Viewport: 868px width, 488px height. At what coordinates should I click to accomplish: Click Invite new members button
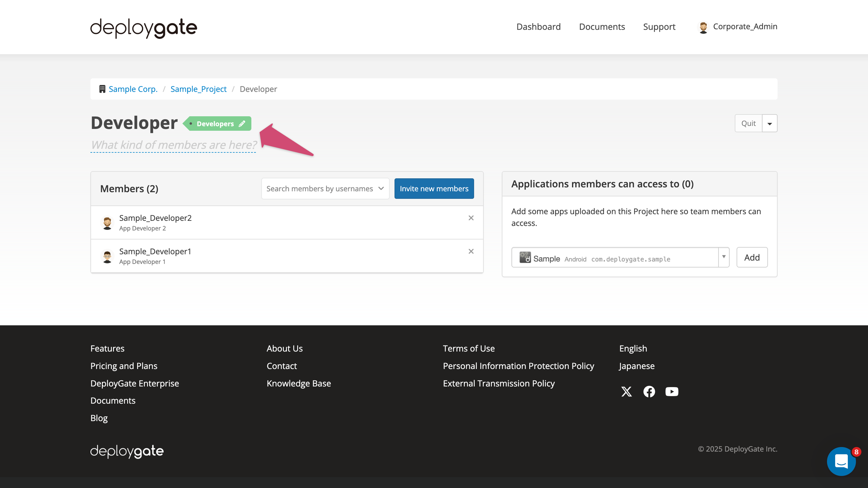[434, 189]
